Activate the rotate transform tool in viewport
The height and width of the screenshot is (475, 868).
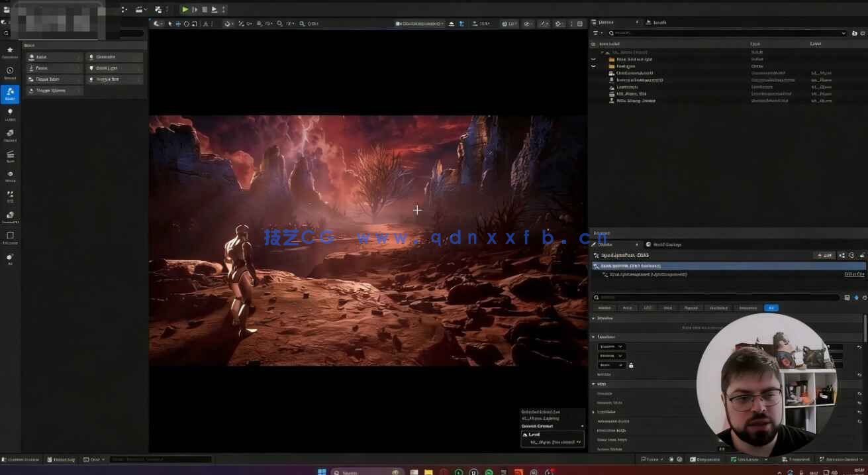pos(187,24)
